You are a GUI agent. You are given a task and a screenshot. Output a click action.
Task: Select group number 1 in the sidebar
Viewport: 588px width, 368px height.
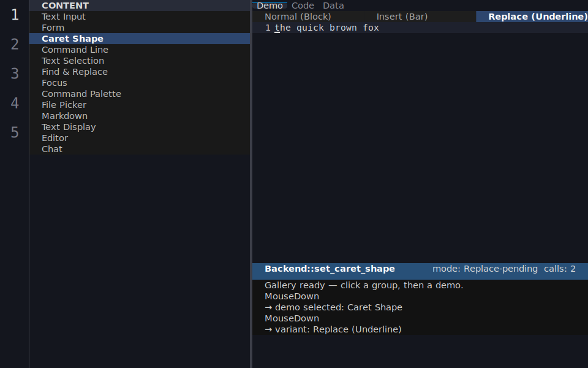point(15,15)
